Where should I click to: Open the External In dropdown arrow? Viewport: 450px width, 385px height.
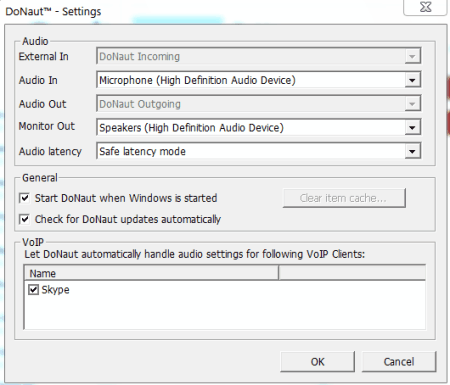pyautogui.click(x=412, y=56)
